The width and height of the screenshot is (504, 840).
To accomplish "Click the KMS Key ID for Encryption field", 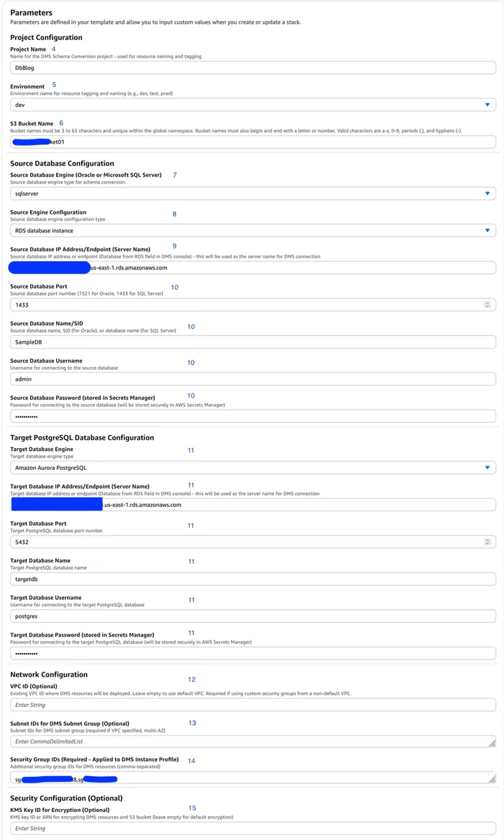I will coord(253,828).
